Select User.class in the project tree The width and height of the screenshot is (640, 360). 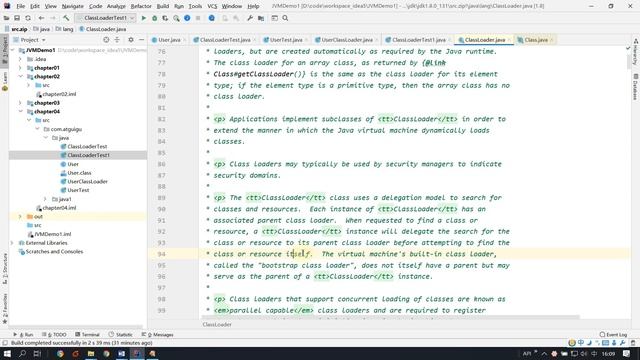click(x=79, y=173)
